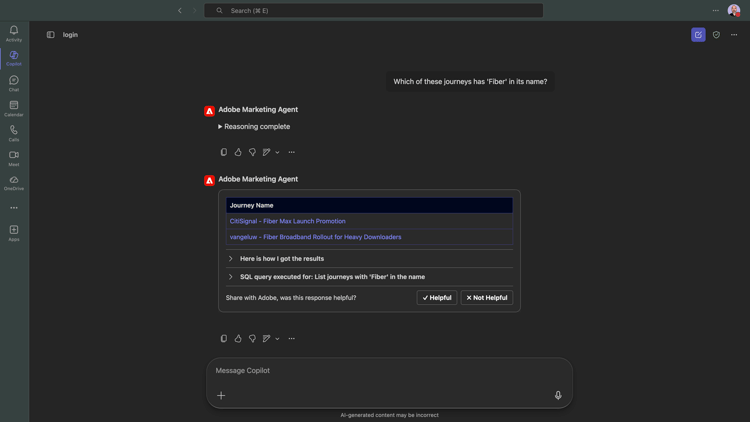Open OneDrive from the sidebar
Image resolution: width=750 pixels, height=422 pixels.
tap(14, 183)
